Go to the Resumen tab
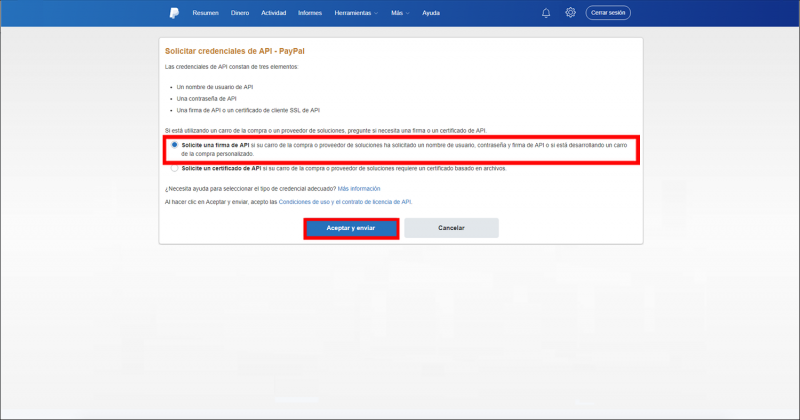800x420 pixels. [205, 13]
